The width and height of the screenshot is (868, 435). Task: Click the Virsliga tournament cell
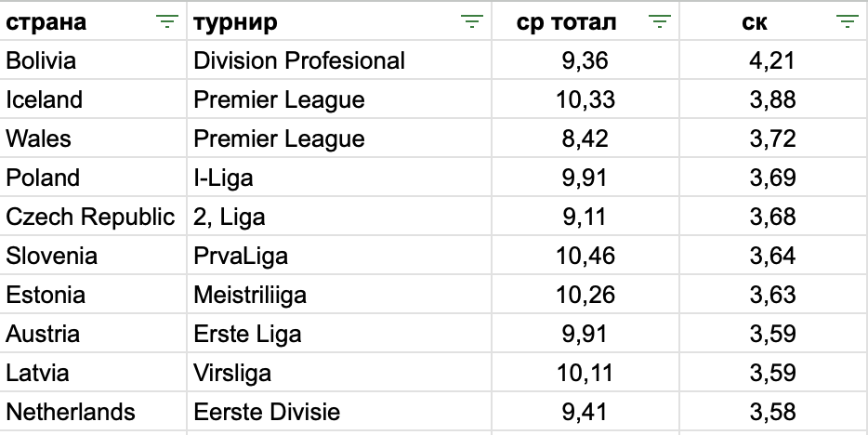point(339,373)
